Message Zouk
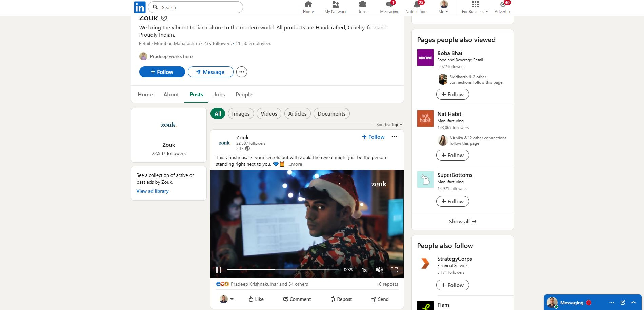The height and width of the screenshot is (310, 644). point(210,72)
